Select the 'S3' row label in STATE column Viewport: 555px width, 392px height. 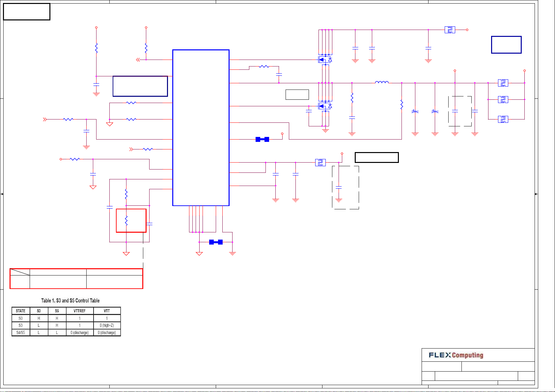tap(21, 325)
